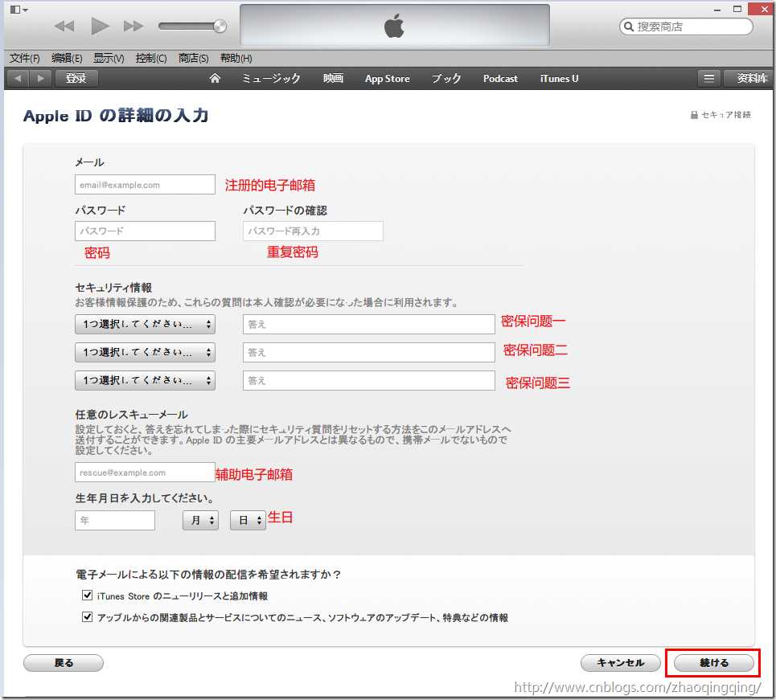776x700 pixels.
Task: Click the play icon
Action: pos(99,26)
